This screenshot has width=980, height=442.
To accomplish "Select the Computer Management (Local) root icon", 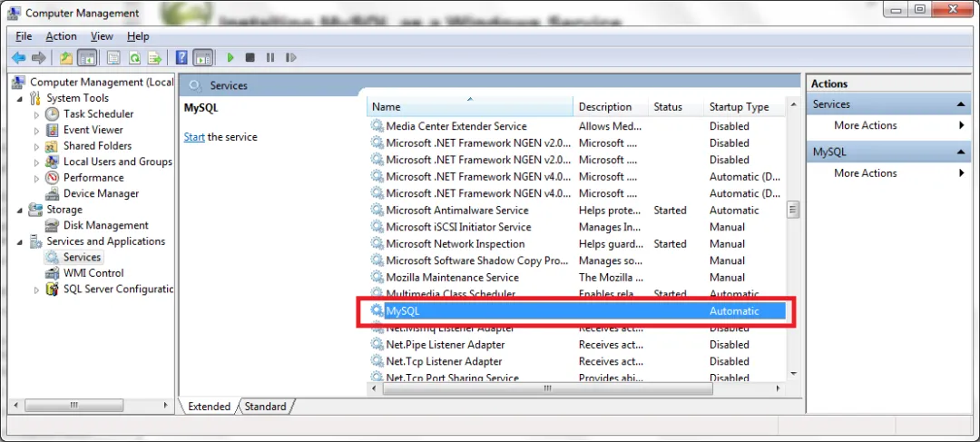I will point(19,82).
